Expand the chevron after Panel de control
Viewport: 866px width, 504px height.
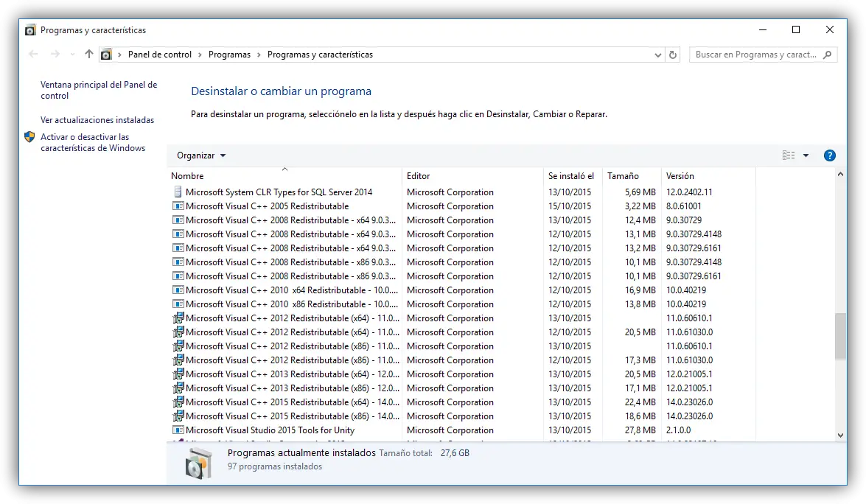coord(200,55)
